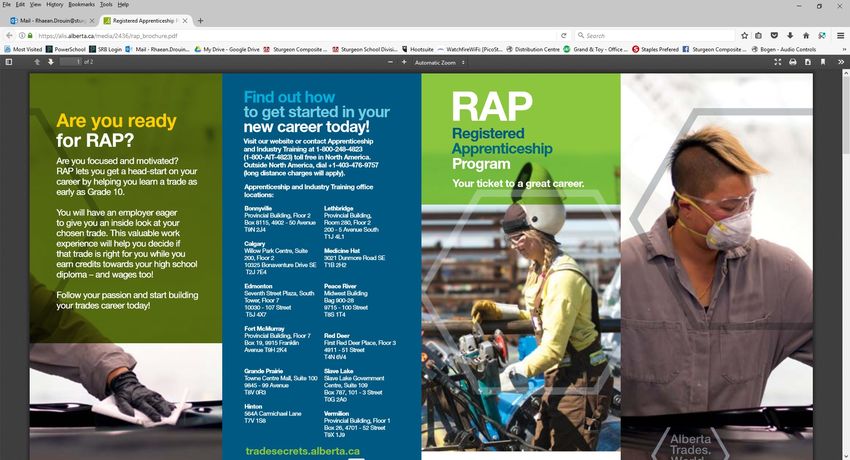Switch PDF to presentation mode
The width and height of the screenshot is (850, 460).
778,62
